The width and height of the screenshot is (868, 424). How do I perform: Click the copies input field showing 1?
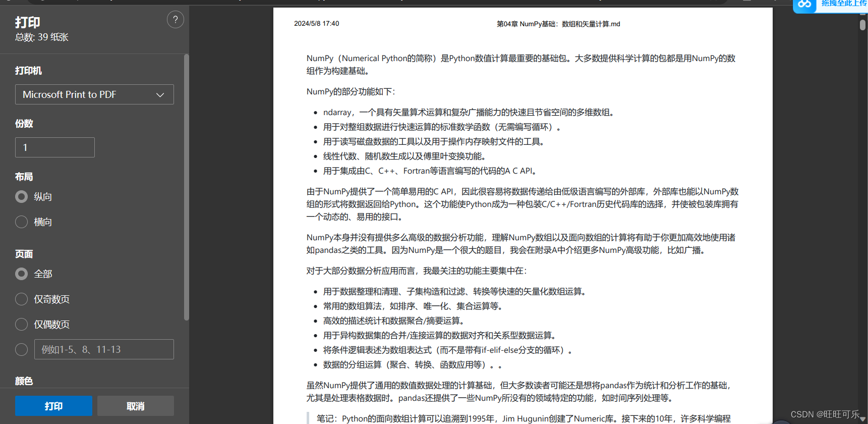[55, 147]
